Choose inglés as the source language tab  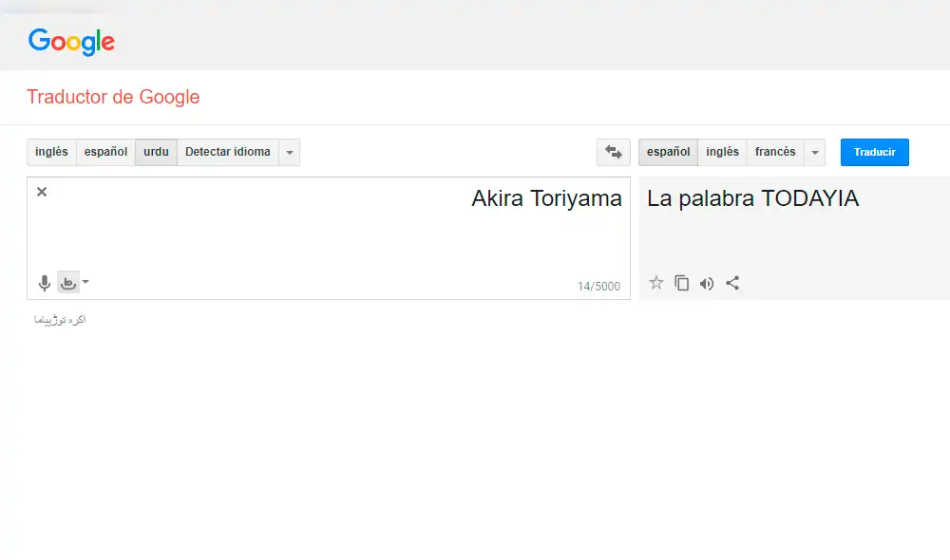[50, 152]
